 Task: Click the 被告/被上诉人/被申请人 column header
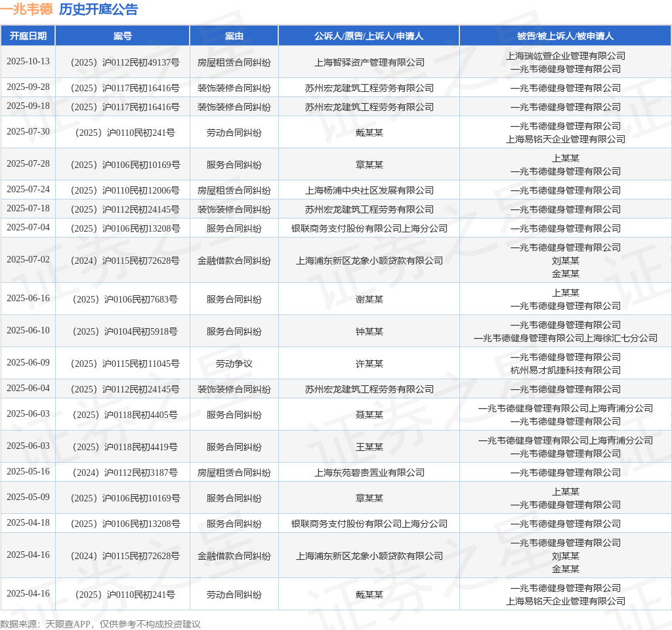tap(565, 36)
